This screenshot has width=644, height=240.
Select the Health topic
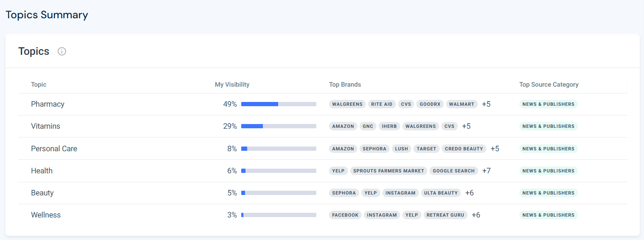pos(42,171)
